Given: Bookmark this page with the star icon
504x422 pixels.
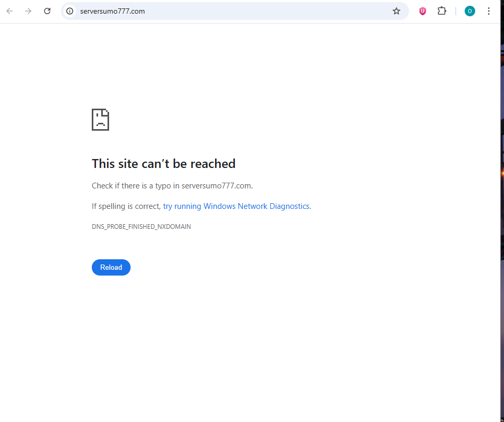Looking at the screenshot, I should 396,11.
